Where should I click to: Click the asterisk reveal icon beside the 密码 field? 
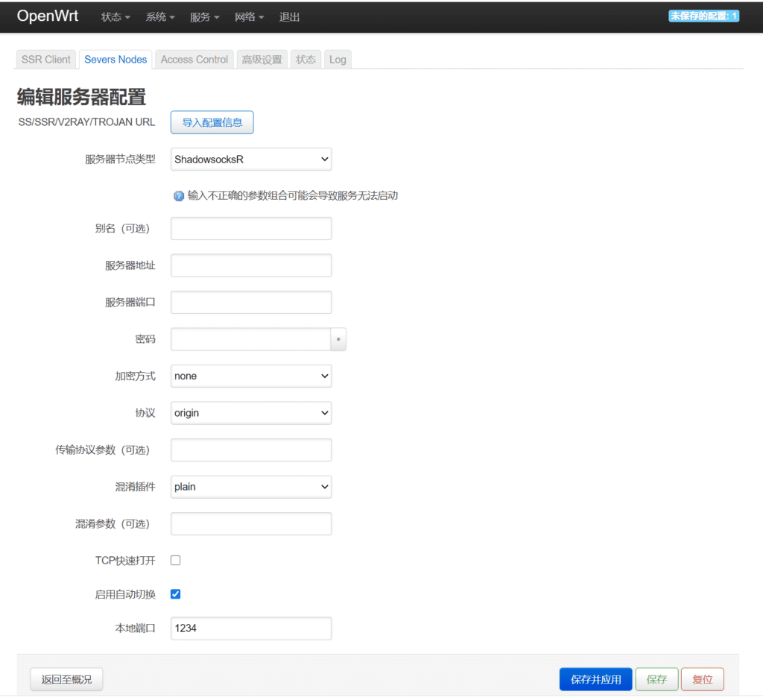[x=338, y=339]
